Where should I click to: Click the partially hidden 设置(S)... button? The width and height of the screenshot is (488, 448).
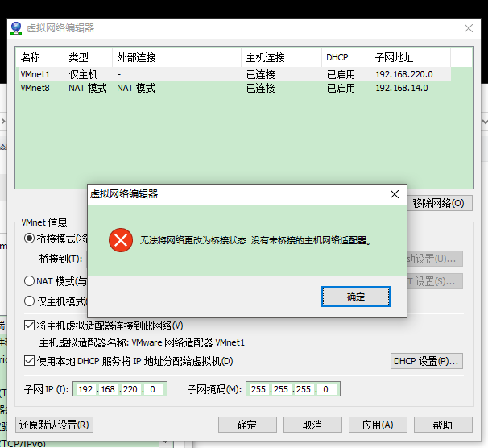click(x=435, y=281)
